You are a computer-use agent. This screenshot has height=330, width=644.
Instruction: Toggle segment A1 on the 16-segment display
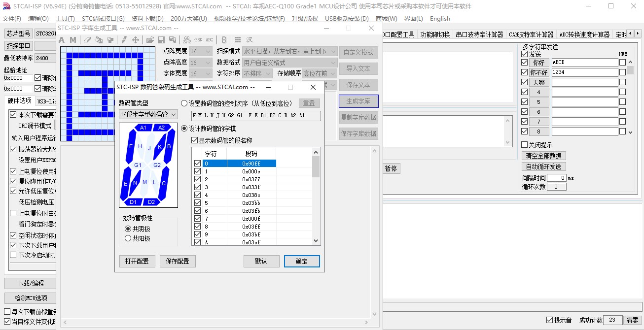(143, 128)
